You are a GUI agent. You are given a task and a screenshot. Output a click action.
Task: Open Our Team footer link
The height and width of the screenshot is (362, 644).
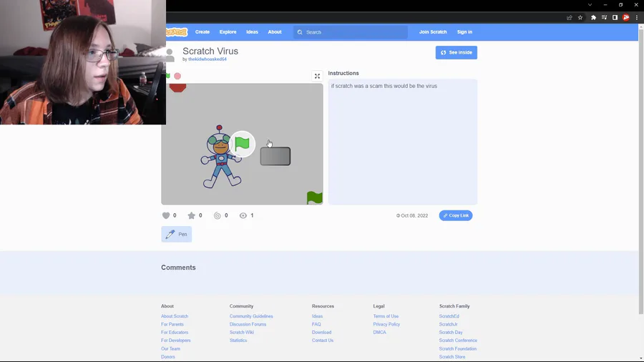[x=170, y=349]
